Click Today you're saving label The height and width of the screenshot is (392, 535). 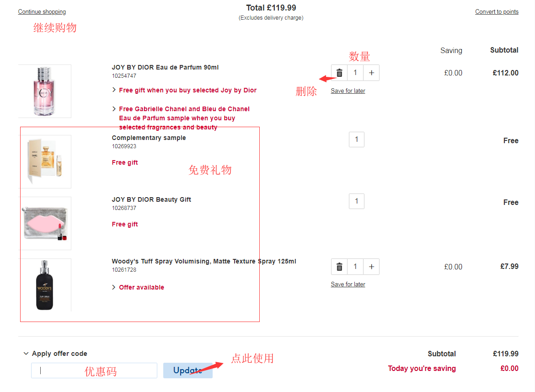pyautogui.click(x=422, y=369)
